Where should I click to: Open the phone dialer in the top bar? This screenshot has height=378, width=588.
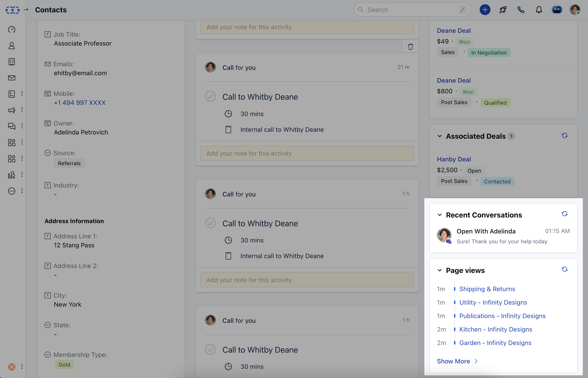[521, 10]
